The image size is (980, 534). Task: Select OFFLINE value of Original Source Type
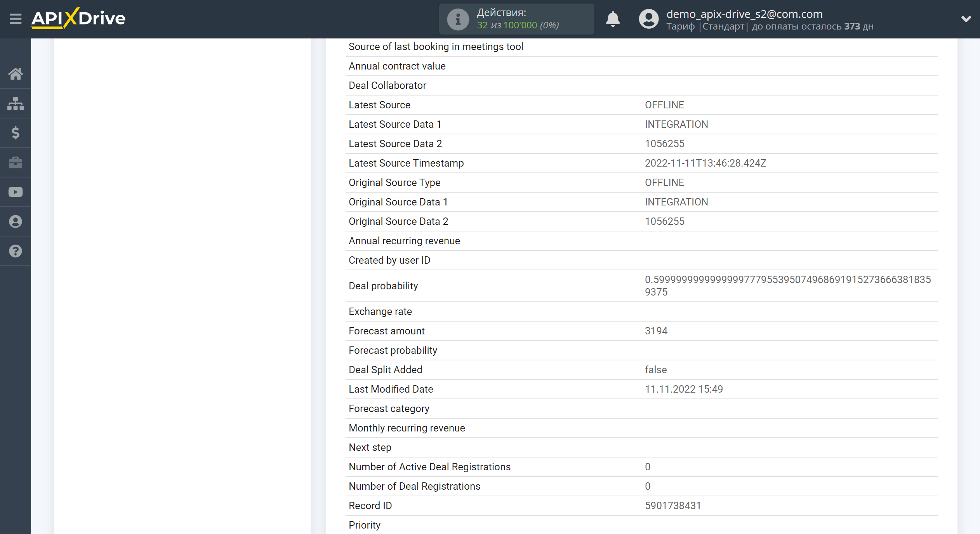click(x=664, y=183)
